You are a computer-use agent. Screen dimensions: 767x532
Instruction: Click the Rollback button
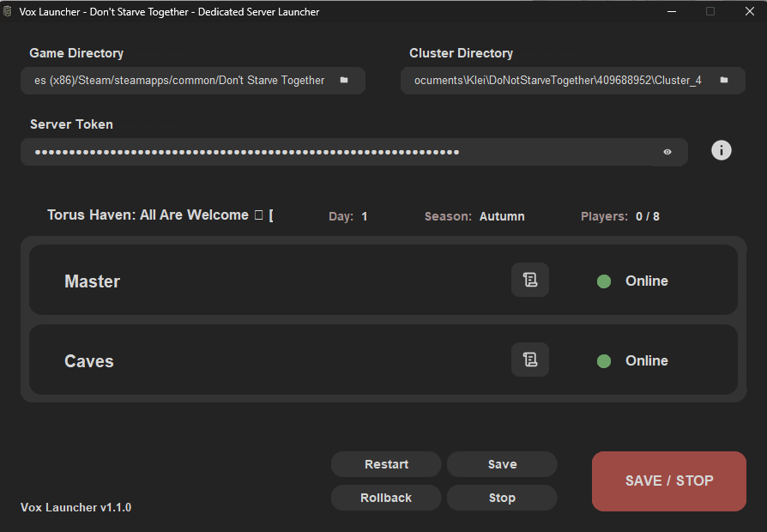click(x=386, y=498)
